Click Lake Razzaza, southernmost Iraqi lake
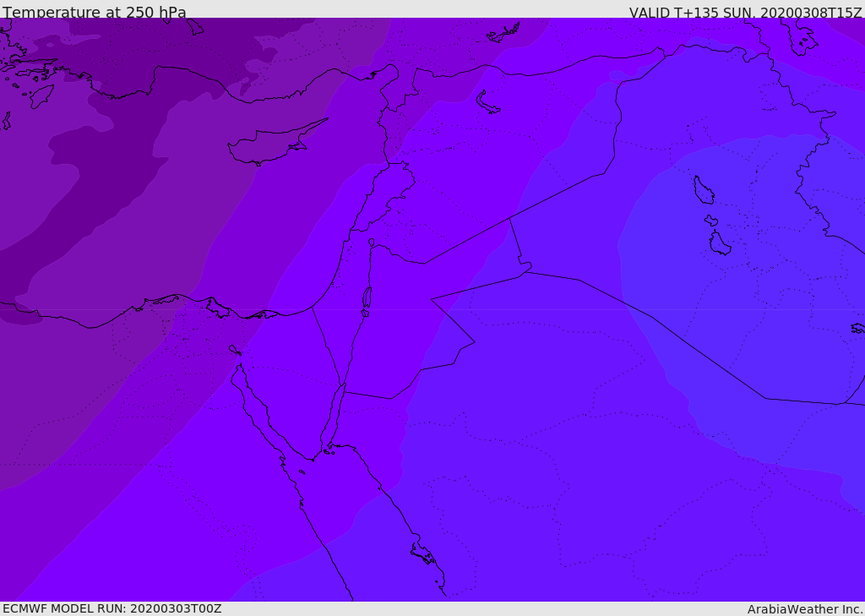865x616 pixels. [719, 243]
